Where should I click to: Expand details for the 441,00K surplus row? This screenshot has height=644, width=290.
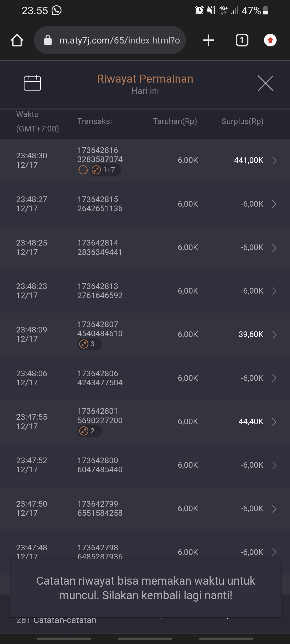(x=274, y=160)
